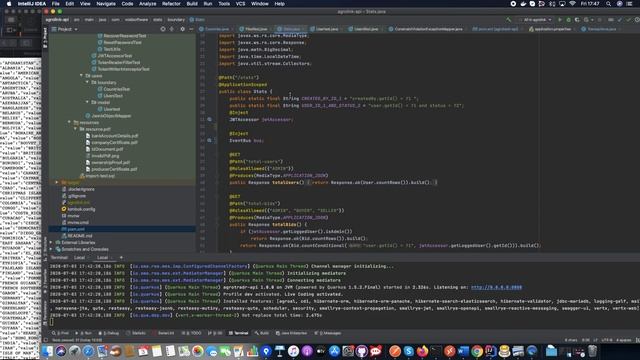Click the 'boundary' breadcrumb in the navigation bar

[176, 20]
